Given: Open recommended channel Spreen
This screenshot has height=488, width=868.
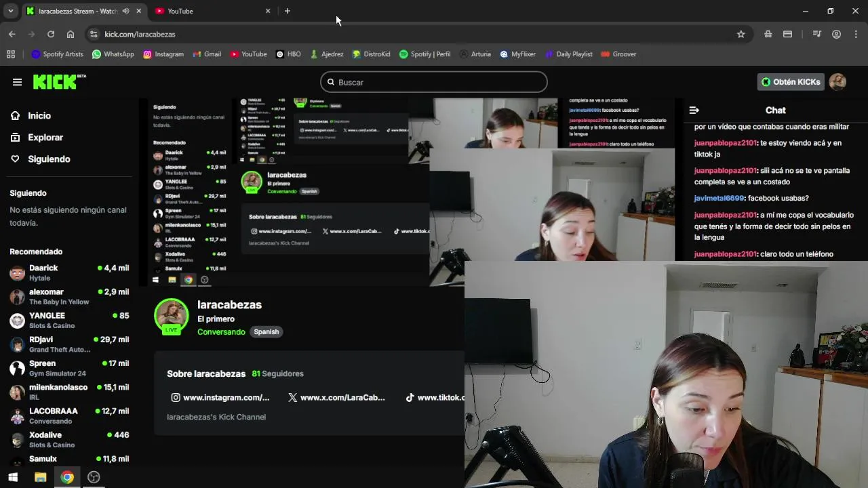Looking at the screenshot, I should [69, 368].
